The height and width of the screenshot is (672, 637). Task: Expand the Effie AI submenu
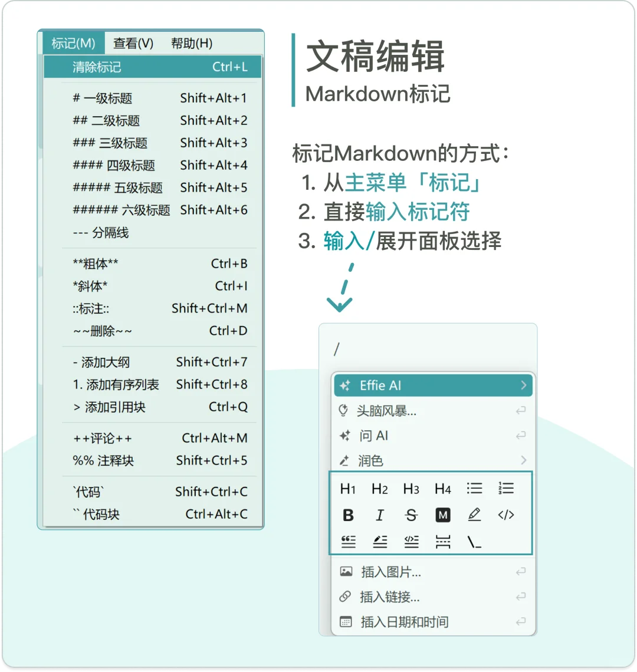(x=433, y=386)
